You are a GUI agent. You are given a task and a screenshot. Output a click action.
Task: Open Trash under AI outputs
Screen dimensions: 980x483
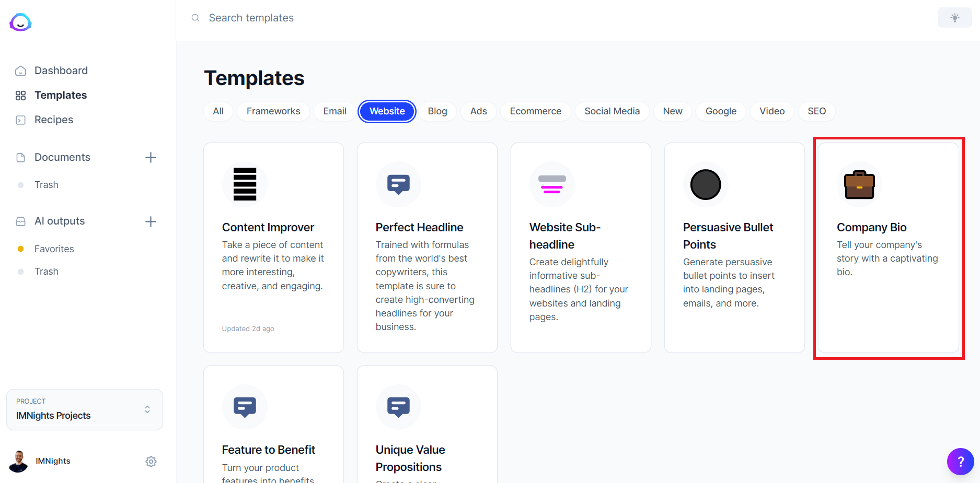pos(47,272)
